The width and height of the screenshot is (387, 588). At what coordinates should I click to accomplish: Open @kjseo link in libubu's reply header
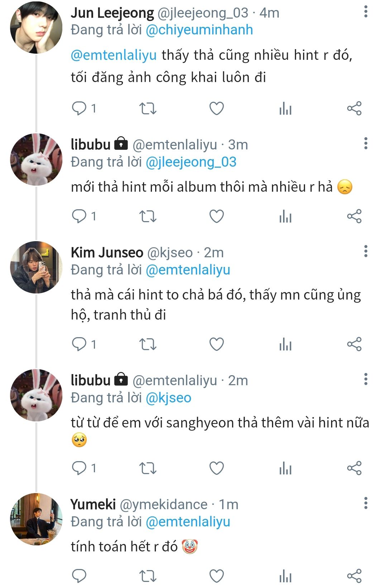pyautogui.click(x=168, y=398)
